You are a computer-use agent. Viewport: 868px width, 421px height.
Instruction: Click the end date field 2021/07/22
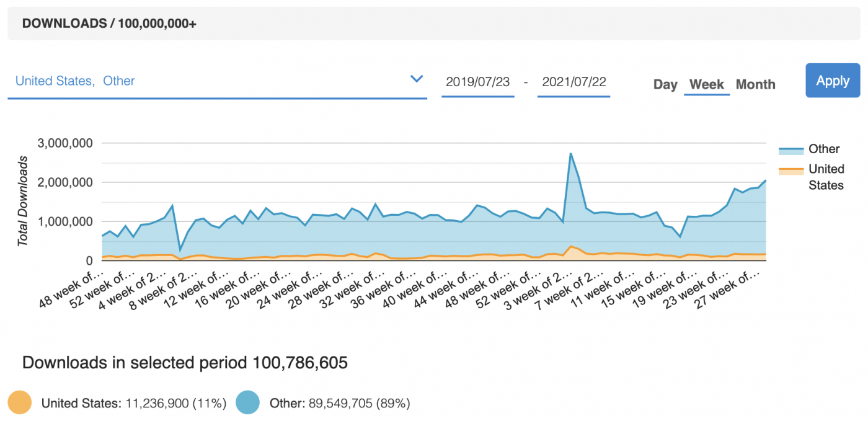pos(573,81)
